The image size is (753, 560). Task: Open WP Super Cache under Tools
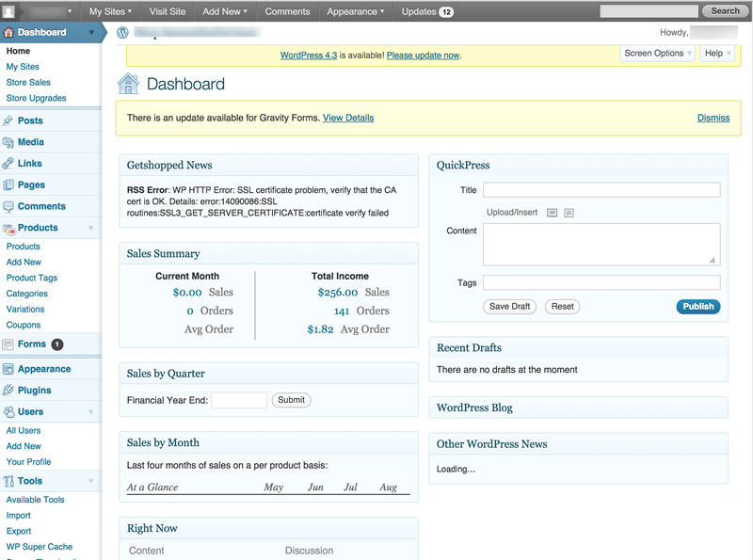coord(40,547)
